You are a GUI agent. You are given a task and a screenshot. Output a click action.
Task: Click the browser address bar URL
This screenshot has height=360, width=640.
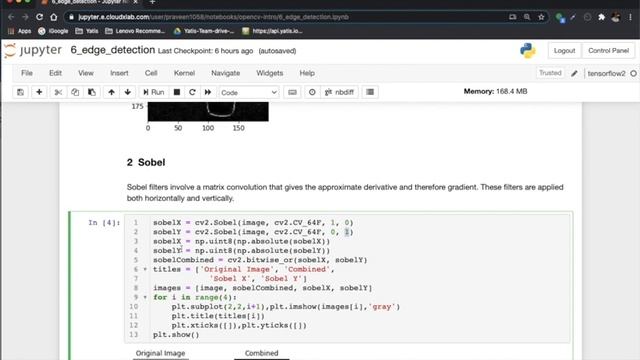(213, 17)
